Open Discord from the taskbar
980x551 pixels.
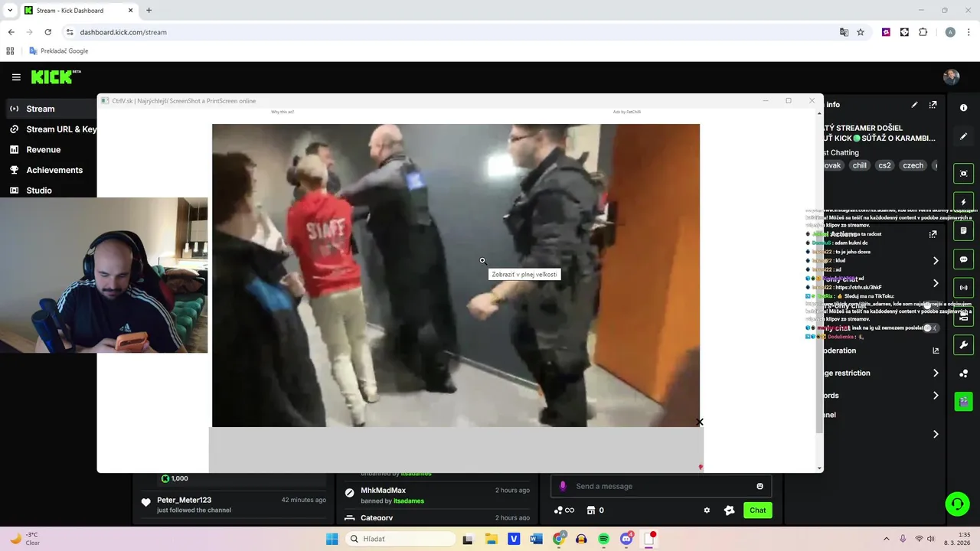(x=626, y=539)
